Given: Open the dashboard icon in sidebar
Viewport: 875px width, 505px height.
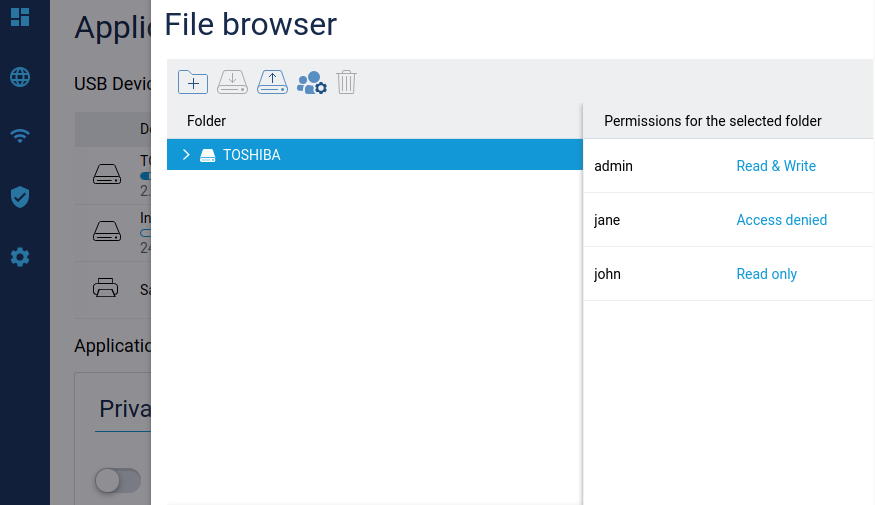Looking at the screenshot, I should coord(20,17).
